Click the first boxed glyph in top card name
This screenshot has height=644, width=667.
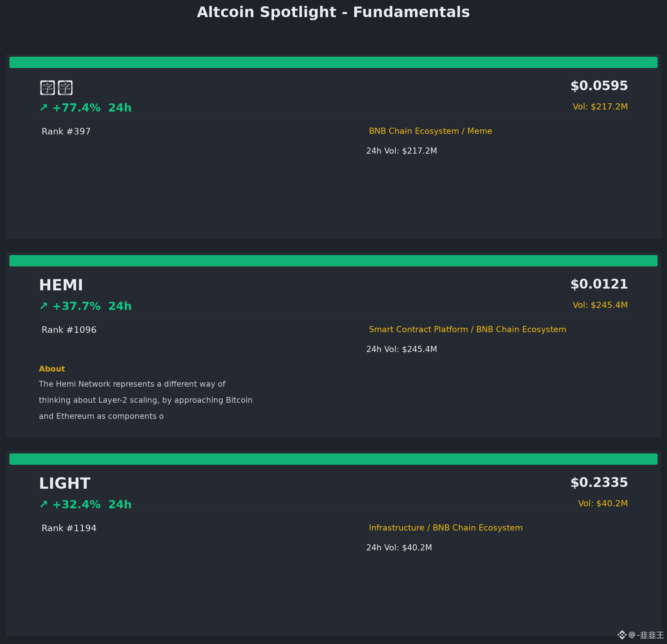47,88
